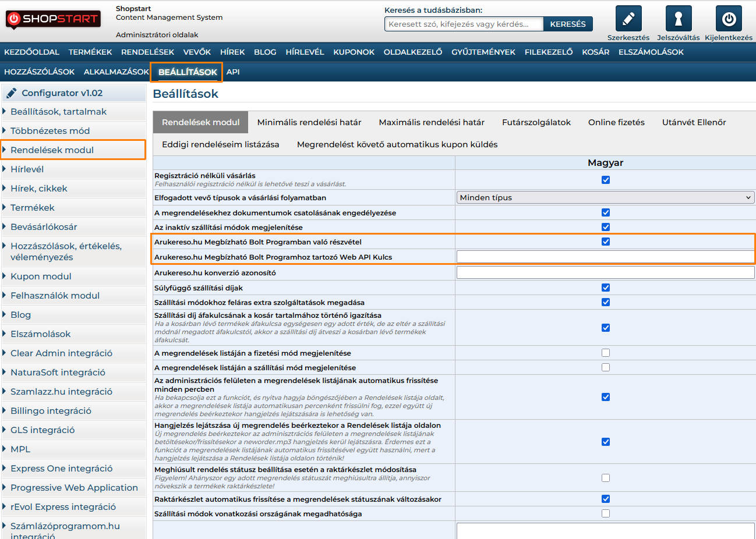Open the Jelszóváltás keyhole icon
Viewport: 756px width, 539px height.
679,19
